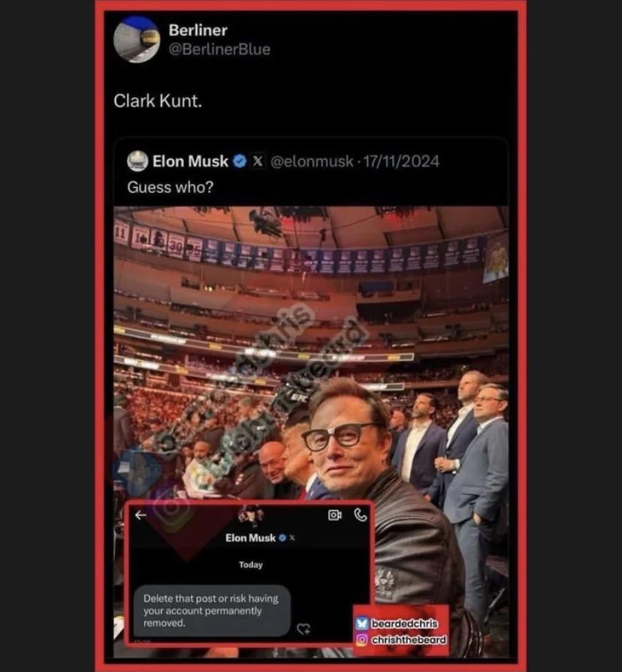The width and height of the screenshot is (622, 672).
Task: Open the quoted post text 'Guess who?'
Action: click(x=171, y=187)
